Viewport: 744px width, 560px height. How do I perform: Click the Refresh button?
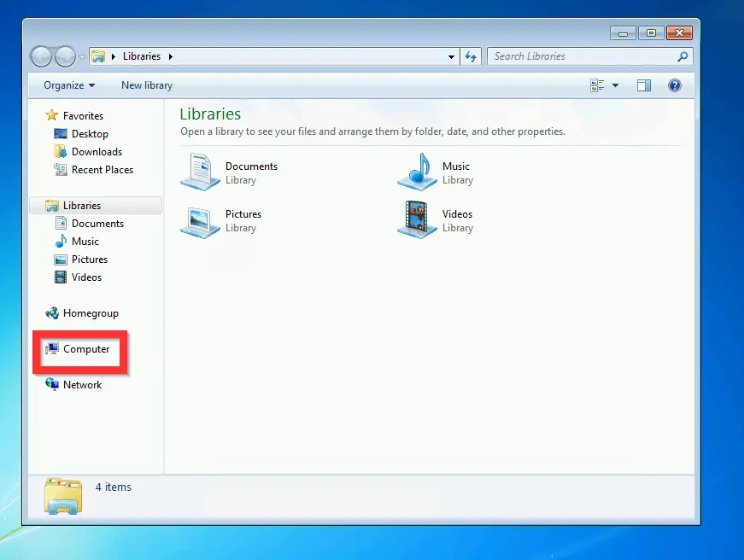(x=471, y=56)
